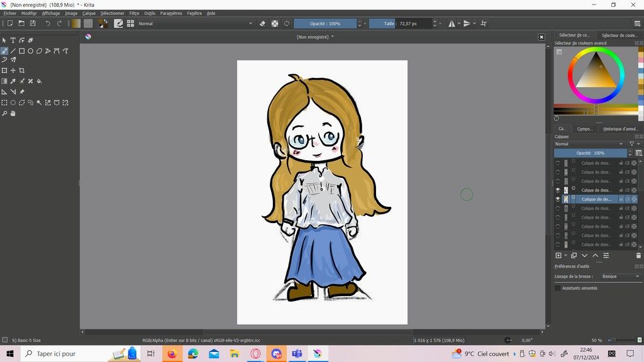Select the Text tool in toolbox
The width and height of the screenshot is (644, 362).
tap(13, 40)
